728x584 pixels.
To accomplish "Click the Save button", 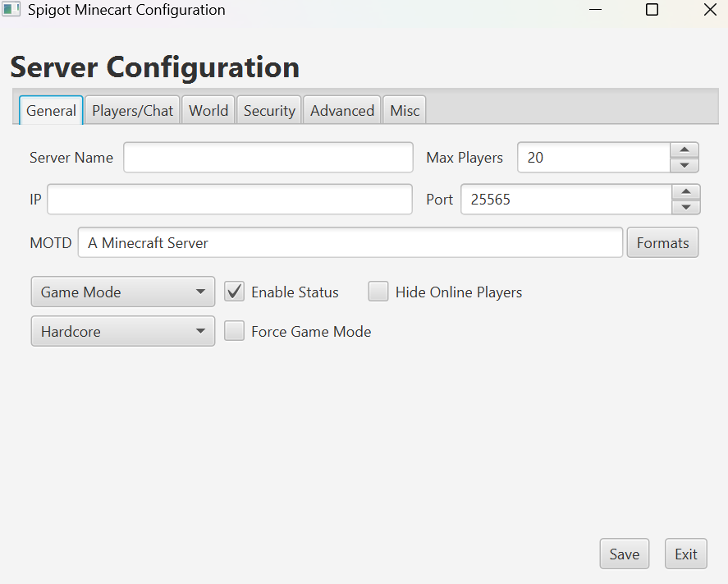I will click(x=625, y=554).
